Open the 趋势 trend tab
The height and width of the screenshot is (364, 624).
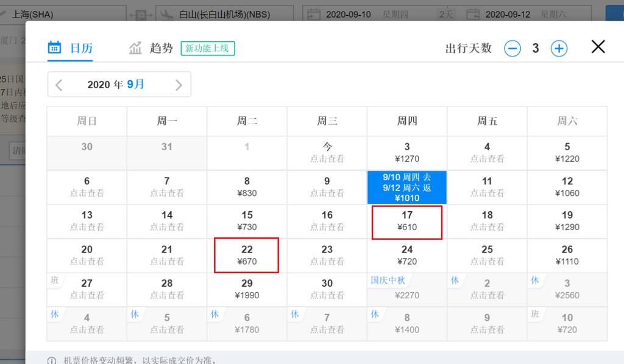click(151, 48)
